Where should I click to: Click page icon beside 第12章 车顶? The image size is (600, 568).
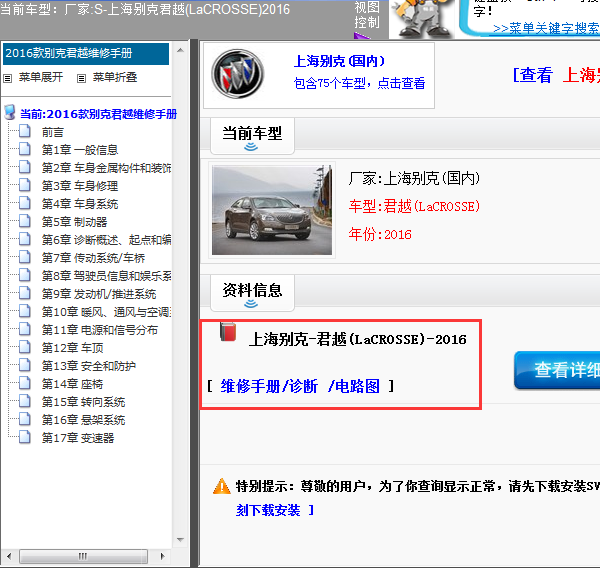25,347
